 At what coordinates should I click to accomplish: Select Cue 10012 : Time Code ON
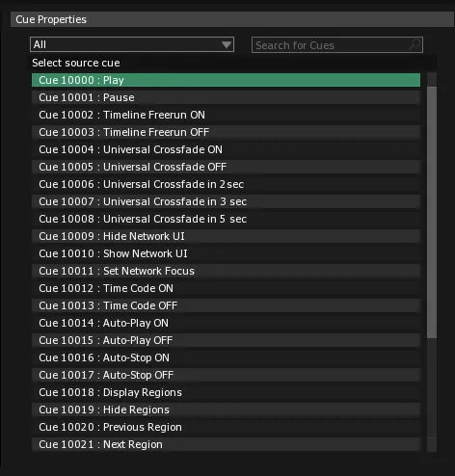(x=226, y=288)
